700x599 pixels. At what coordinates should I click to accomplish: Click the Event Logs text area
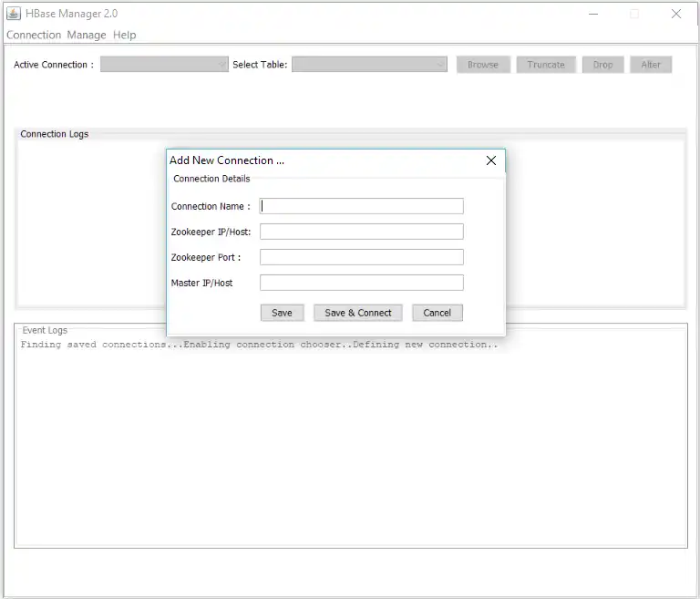pyautogui.click(x=351, y=442)
